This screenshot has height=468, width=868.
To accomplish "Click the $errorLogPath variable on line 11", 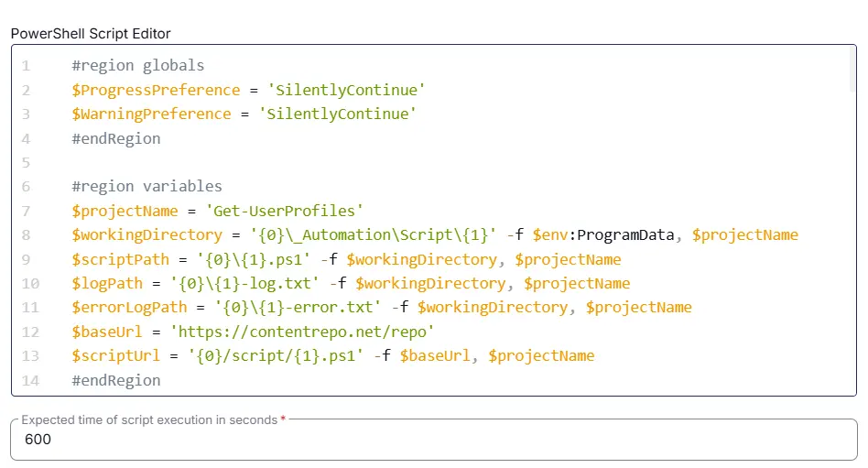I will point(129,307).
